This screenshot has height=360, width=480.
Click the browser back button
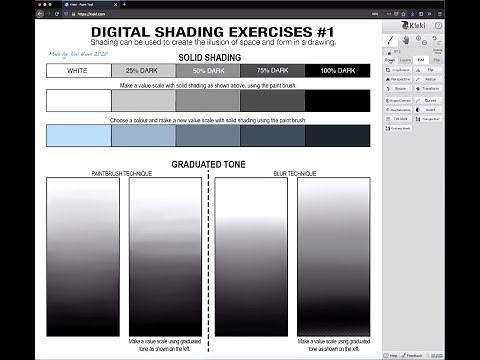(x=40, y=14)
